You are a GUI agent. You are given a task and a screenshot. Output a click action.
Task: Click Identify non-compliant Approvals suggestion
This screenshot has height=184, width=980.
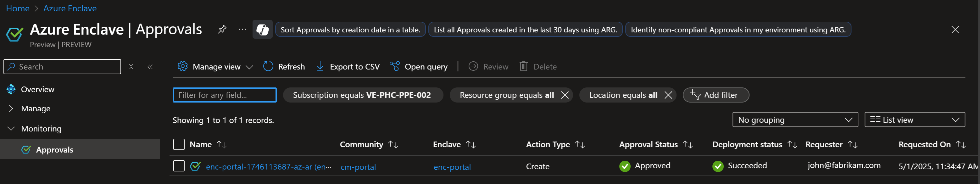point(738,30)
